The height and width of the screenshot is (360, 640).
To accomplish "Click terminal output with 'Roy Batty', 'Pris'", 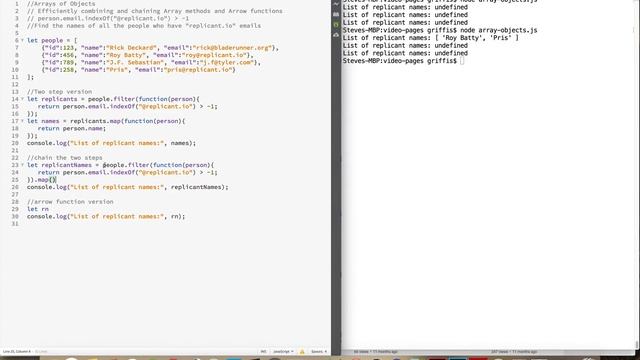I will (x=431, y=38).
